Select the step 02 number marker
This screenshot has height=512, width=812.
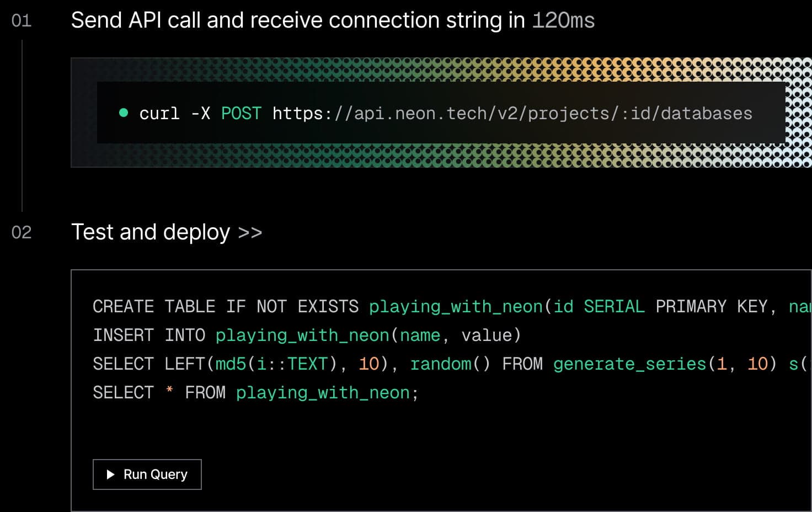tap(22, 232)
